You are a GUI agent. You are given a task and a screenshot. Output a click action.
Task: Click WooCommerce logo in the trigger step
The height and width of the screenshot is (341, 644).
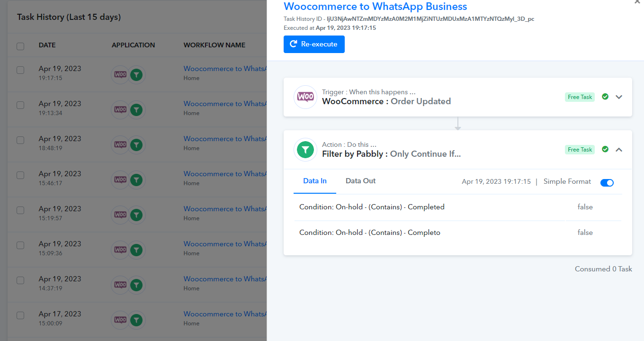(305, 97)
